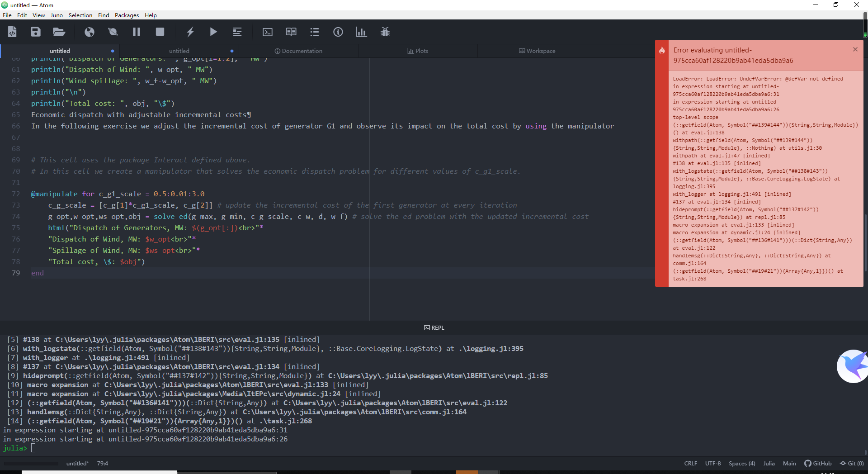Click the untitled* file name in status bar

coord(77,463)
